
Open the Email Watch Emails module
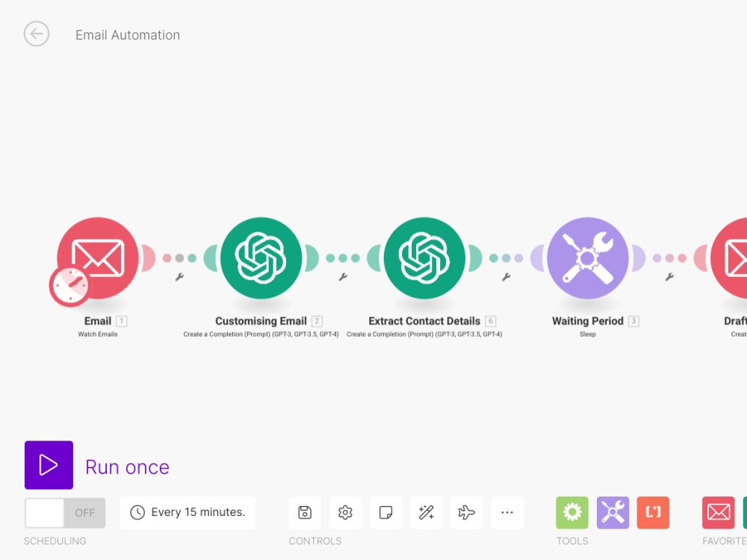point(98,258)
